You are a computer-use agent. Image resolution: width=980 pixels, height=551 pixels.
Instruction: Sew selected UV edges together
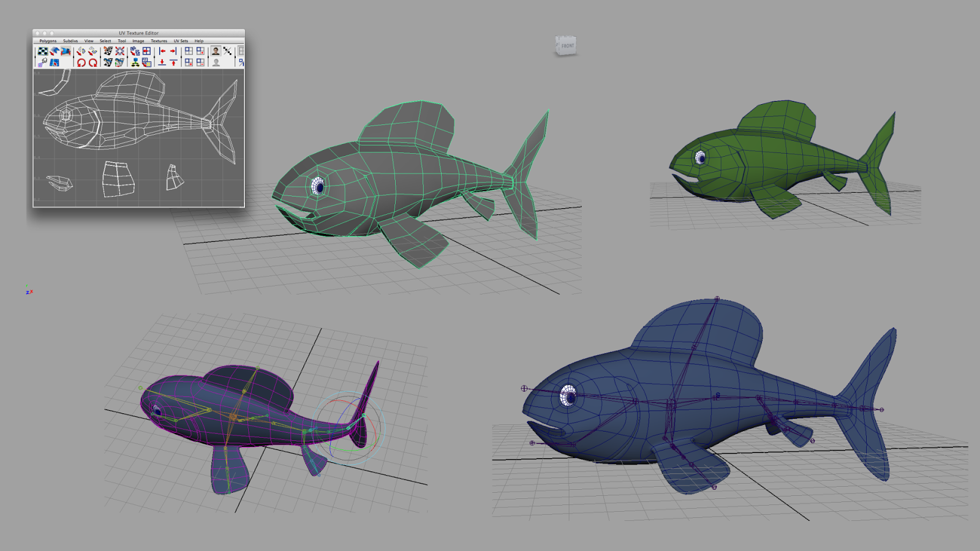(119, 51)
